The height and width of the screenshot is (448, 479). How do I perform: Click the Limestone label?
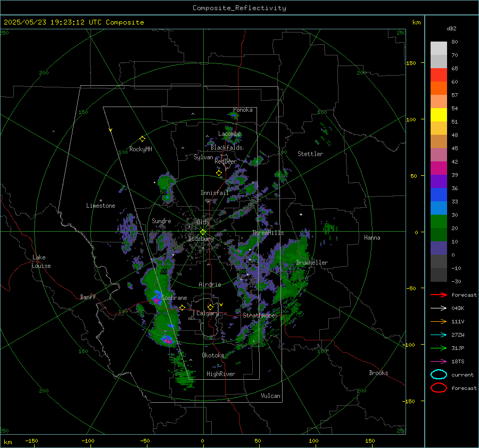tap(101, 206)
